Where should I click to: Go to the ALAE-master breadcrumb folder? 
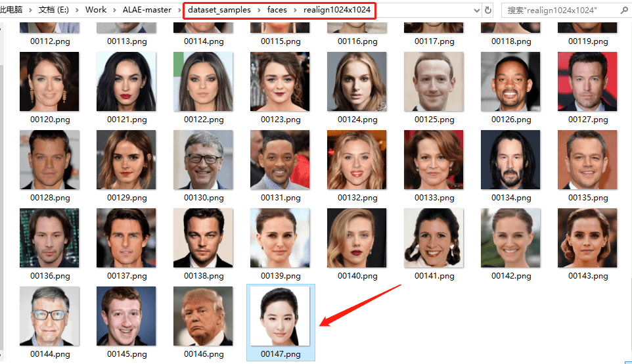[147, 10]
